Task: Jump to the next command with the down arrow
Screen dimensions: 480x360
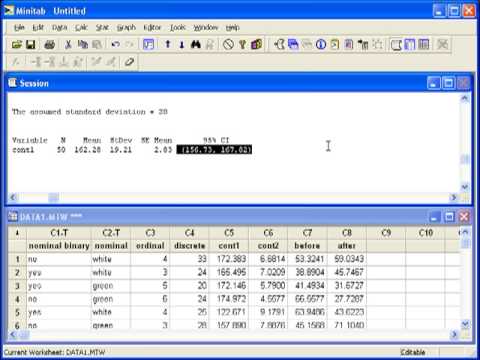Action: (x=182, y=44)
